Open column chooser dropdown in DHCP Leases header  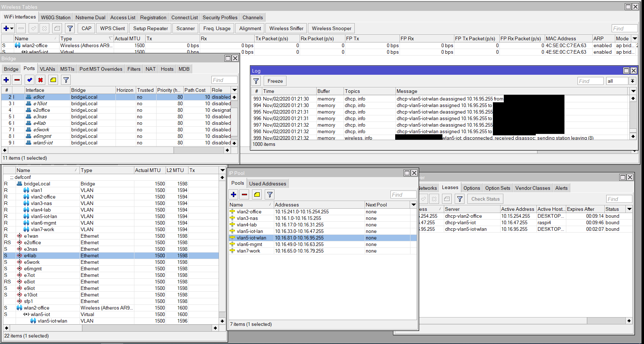(x=629, y=209)
